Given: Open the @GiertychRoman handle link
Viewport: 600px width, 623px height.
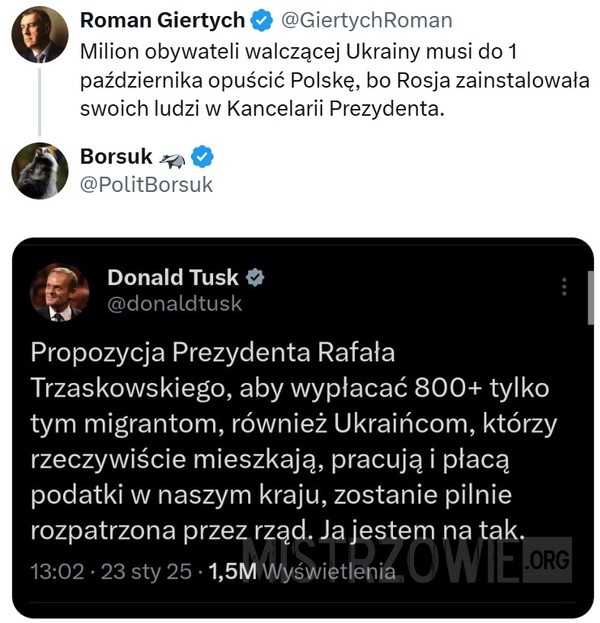Looking at the screenshot, I should tap(367, 20).
